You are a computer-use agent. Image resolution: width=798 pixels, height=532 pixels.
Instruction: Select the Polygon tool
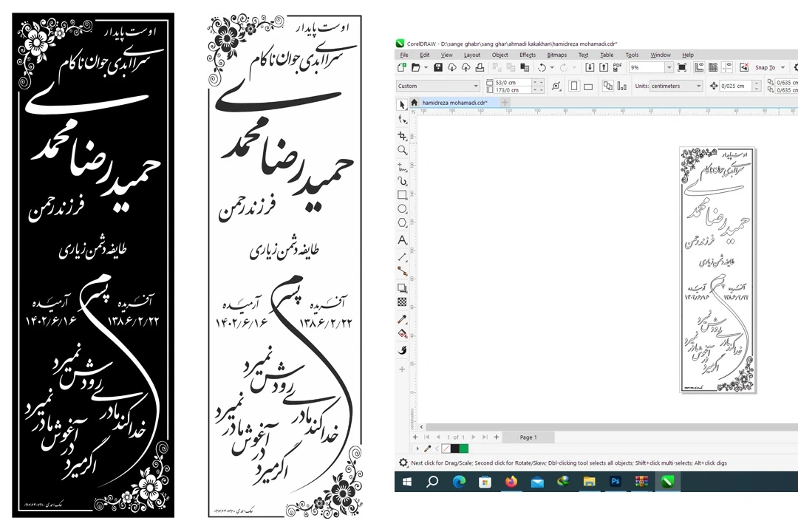pos(402,222)
